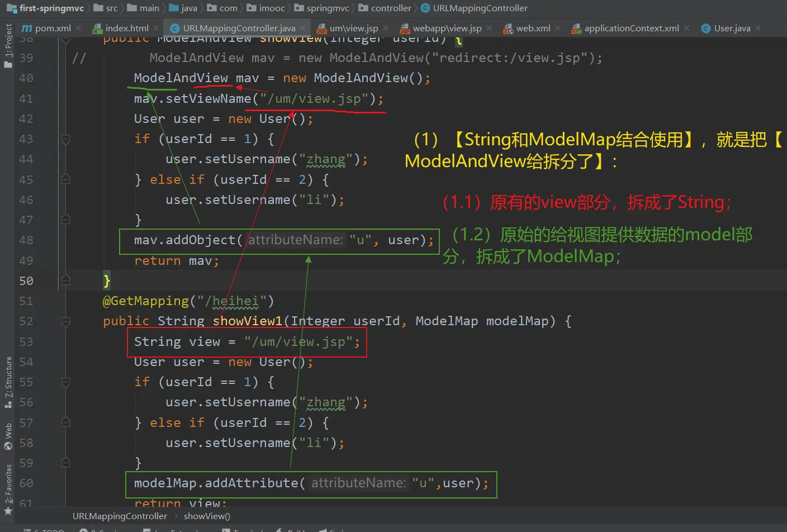787x532 pixels.
Task: Click the blue java folder icon in the navigation bar
Action: (174, 8)
